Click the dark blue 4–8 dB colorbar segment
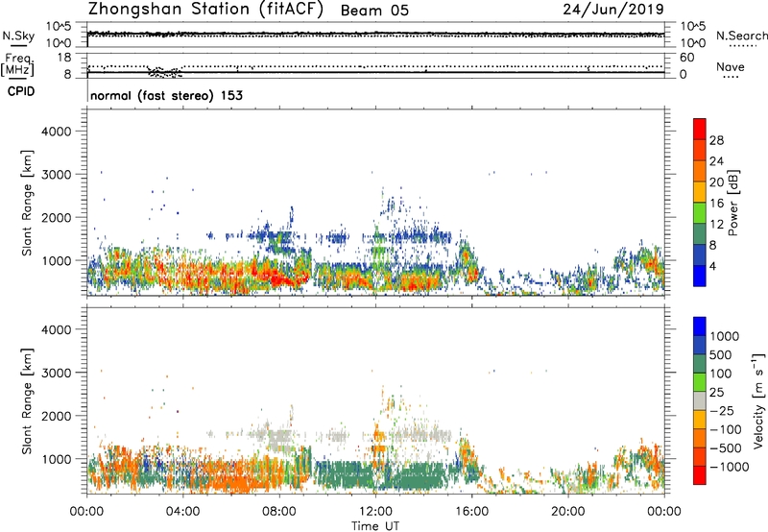This screenshot has width=768, height=532. point(700,254)
